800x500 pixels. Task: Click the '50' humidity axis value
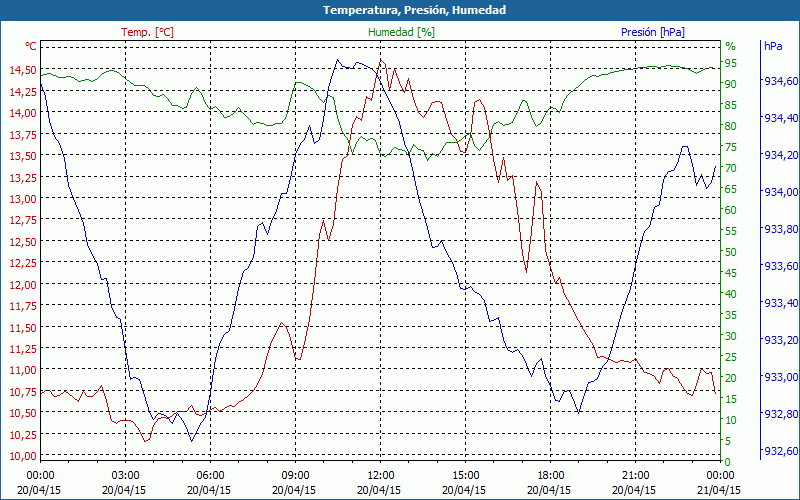pos(731,252)
